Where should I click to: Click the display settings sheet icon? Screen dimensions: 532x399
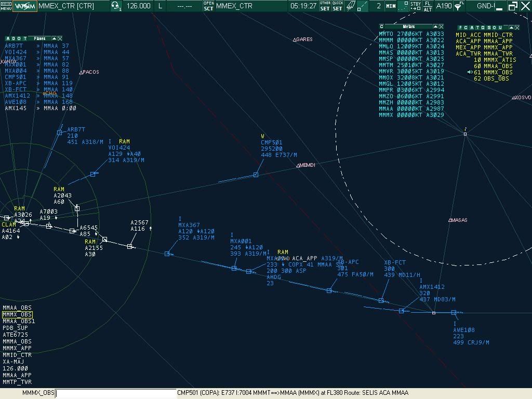point(351,6)
